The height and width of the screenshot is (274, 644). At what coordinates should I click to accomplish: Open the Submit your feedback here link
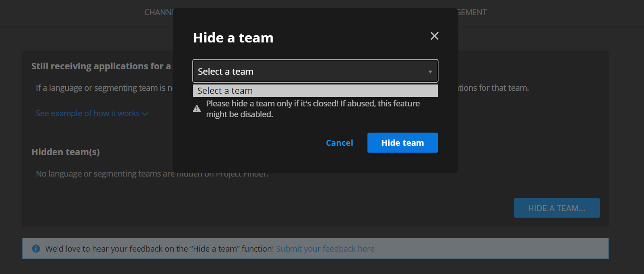325,249
